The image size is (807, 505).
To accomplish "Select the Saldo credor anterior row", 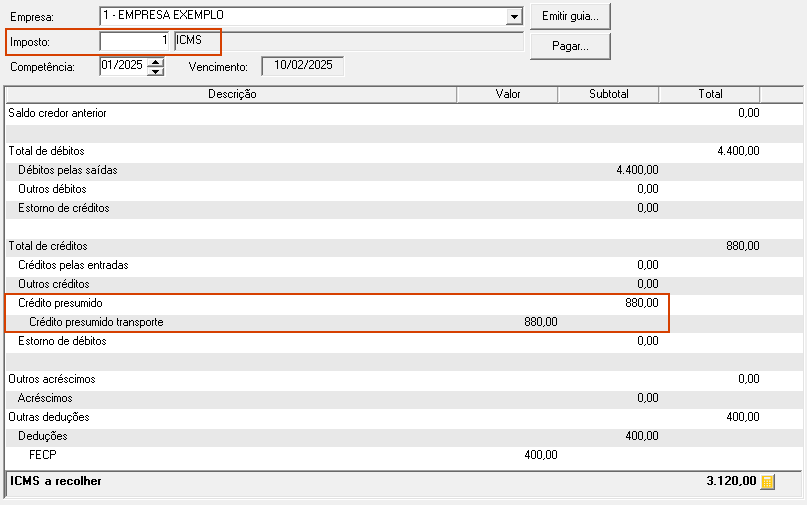I will [x=404, y=113].
